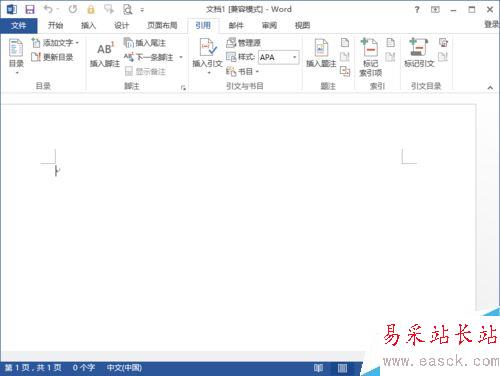Click the lock icon in quick access toolbar
The height and width of the screenshot is (376, 500).
[91, 9]
